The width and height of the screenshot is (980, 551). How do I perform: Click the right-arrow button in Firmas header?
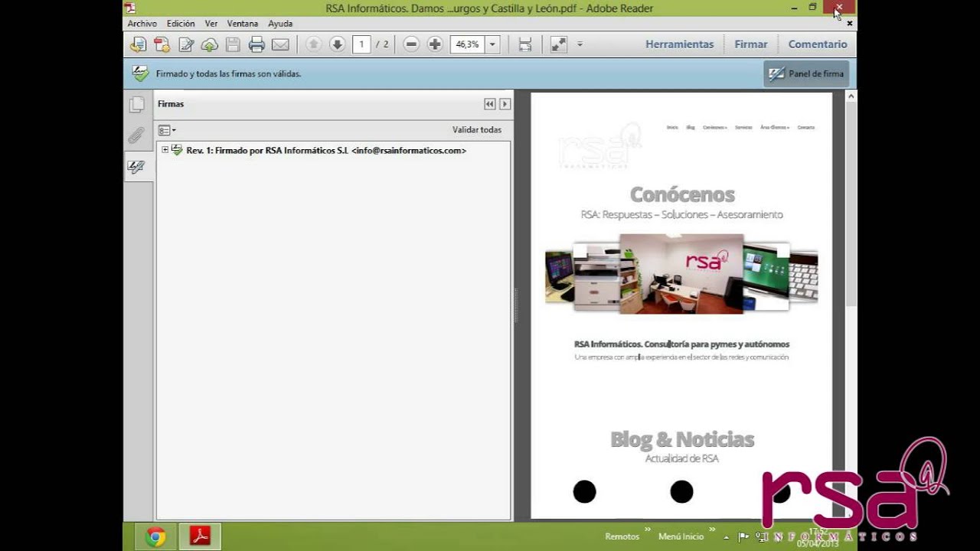pos(505,104)
